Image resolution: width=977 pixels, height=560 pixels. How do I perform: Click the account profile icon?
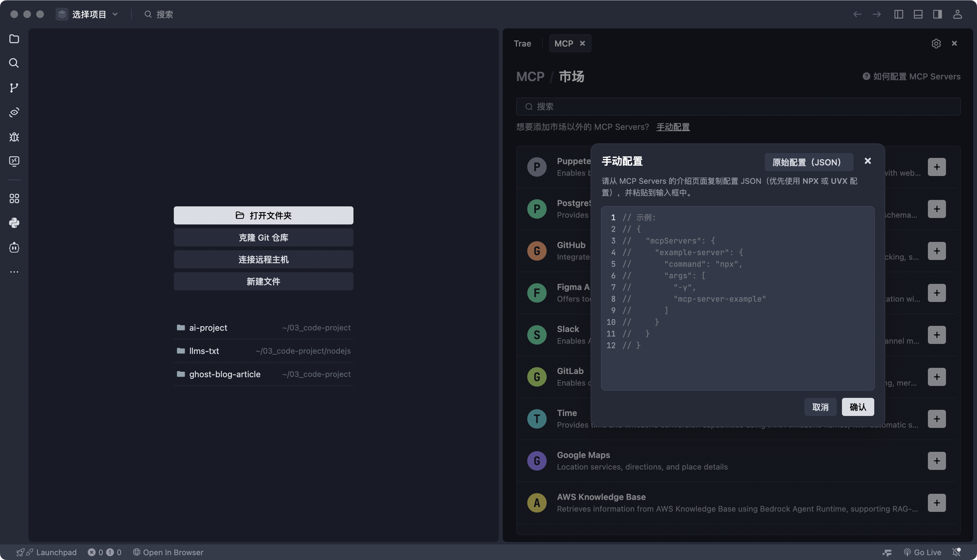[x=957, y=14]
